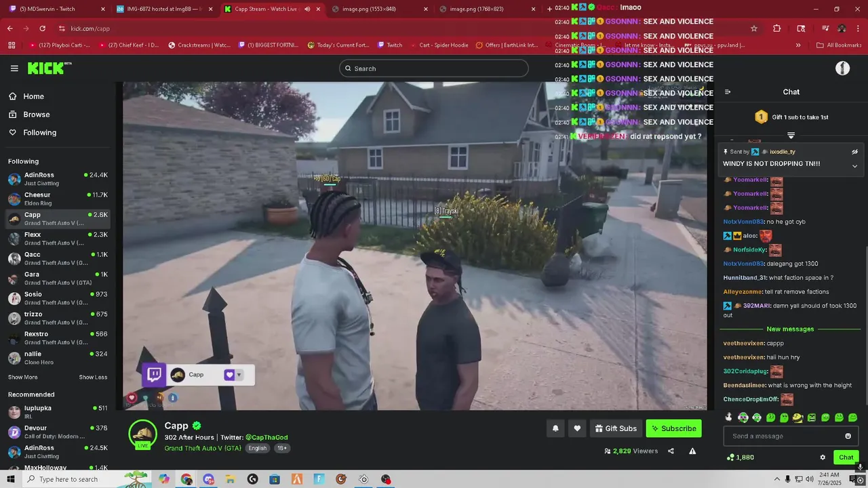Collapse list with Show Less

point(93,378)
